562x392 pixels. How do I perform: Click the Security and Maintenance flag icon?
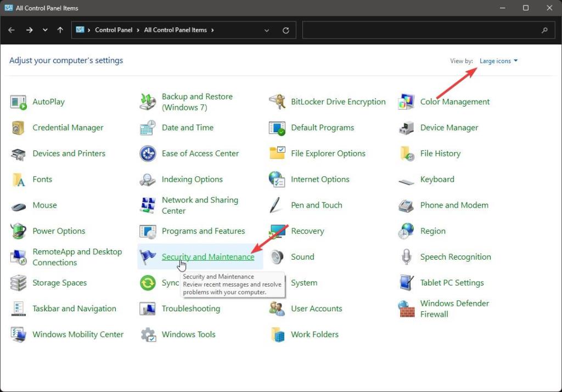coord(148,257)
